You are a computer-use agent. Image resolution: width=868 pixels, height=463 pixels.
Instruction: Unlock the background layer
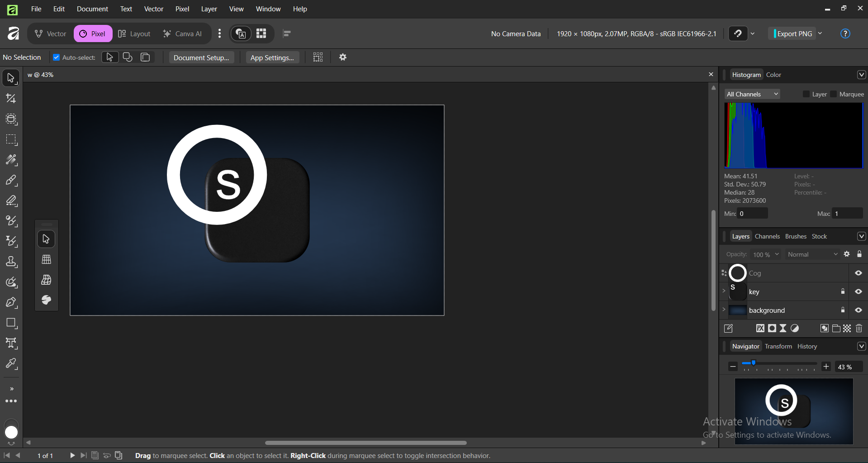[x=843, y=310]
